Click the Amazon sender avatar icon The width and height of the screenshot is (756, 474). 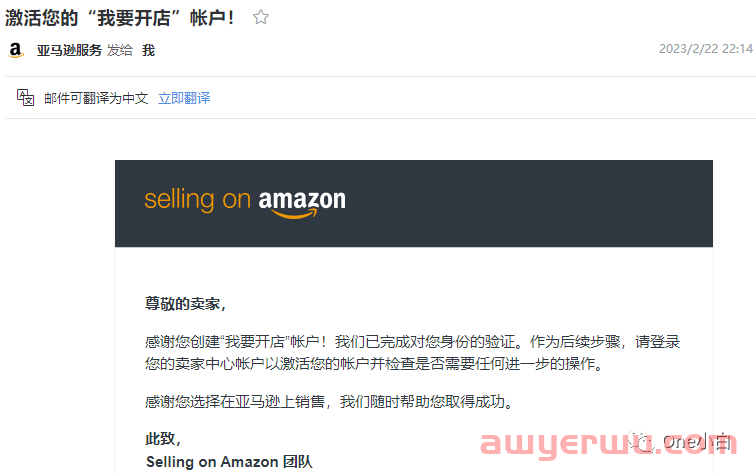tap(16, 50)
